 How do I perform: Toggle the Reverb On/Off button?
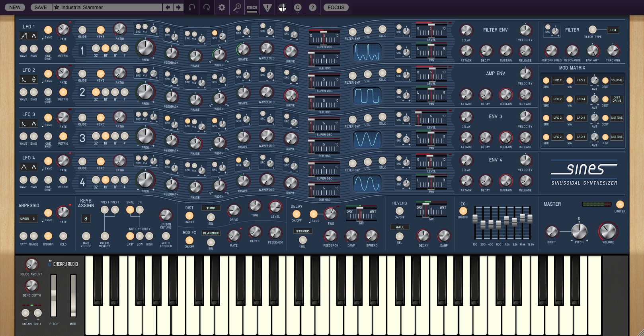(x=400, y=211)
